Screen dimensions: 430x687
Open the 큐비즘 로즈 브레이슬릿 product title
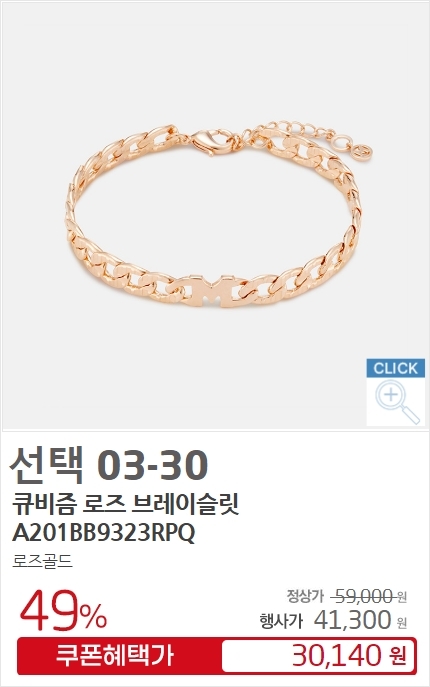click(125, 504)
